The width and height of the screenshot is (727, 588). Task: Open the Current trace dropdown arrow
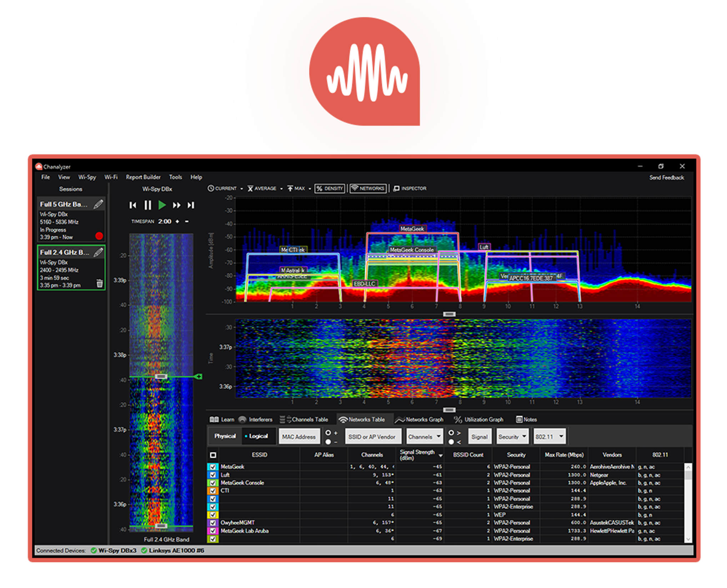242,189
